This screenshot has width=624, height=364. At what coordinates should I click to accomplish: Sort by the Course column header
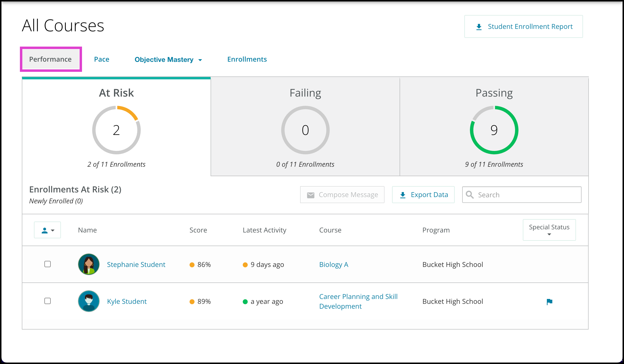[330, 230]
